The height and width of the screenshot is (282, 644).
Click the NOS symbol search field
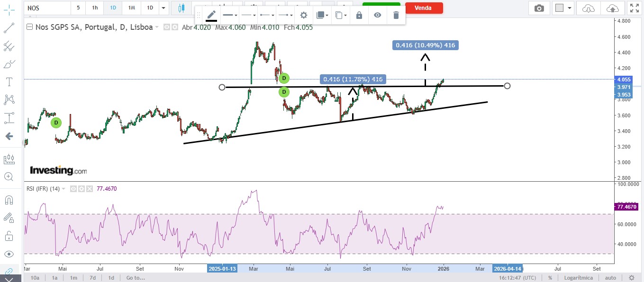pos(47,8)
